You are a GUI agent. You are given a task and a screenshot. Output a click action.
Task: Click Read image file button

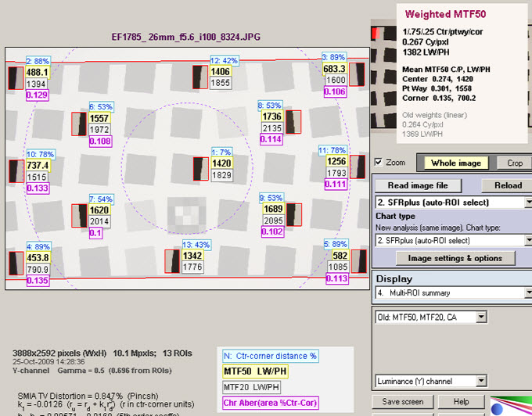tap(418, 185)
